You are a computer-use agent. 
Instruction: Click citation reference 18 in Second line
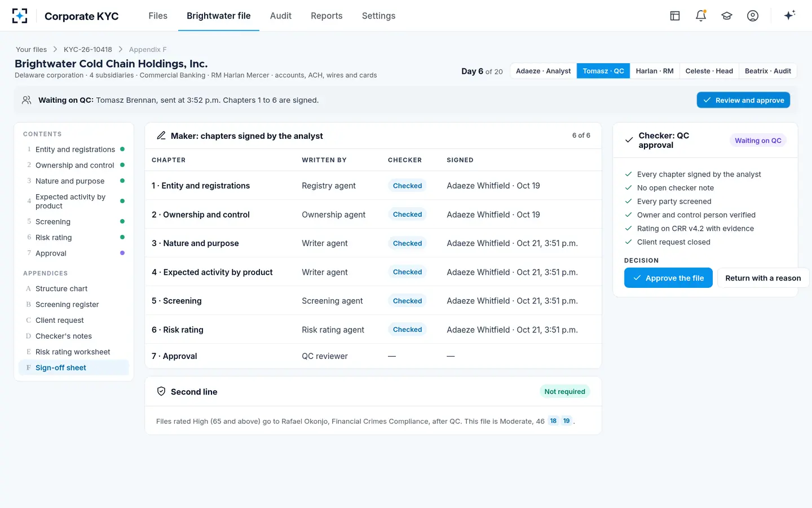point(553,421)
